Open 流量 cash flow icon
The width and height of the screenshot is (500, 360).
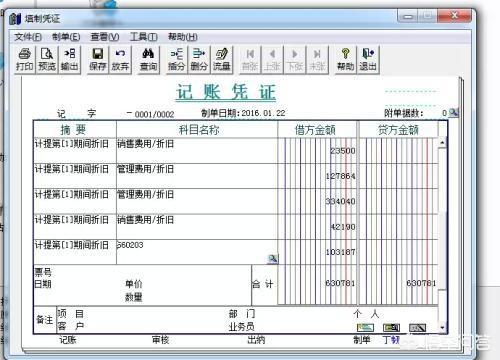pyautogui.click(x=221, y=60)
